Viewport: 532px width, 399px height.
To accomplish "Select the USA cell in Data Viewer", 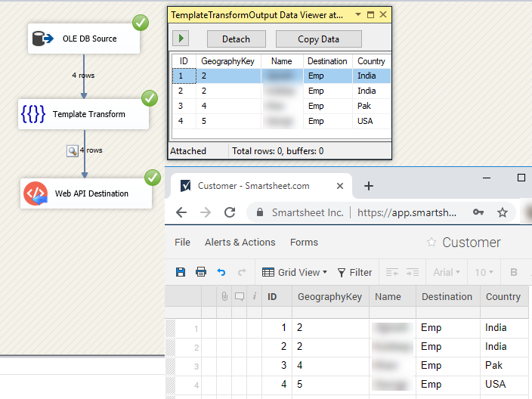I will (x=372, y=121).
